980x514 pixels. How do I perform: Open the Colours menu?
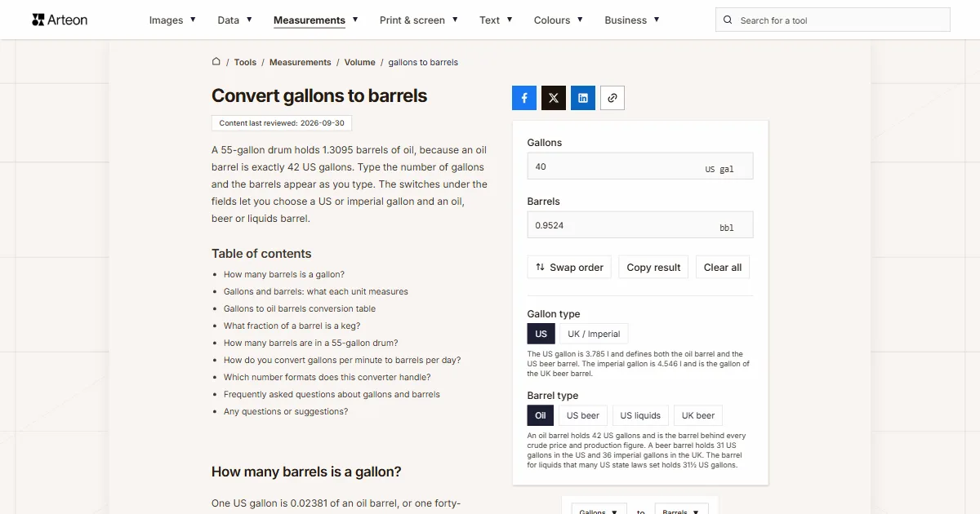click(x=559, y=20)
